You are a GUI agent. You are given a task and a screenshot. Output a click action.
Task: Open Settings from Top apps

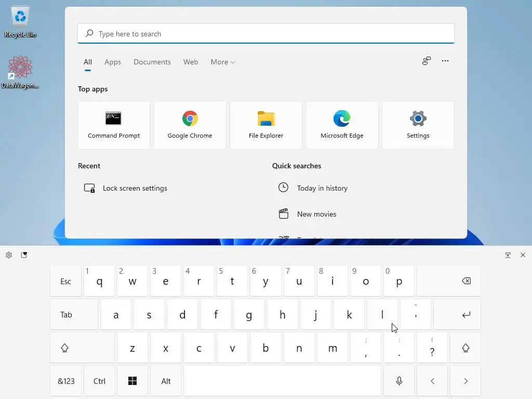tap(418, 125)
